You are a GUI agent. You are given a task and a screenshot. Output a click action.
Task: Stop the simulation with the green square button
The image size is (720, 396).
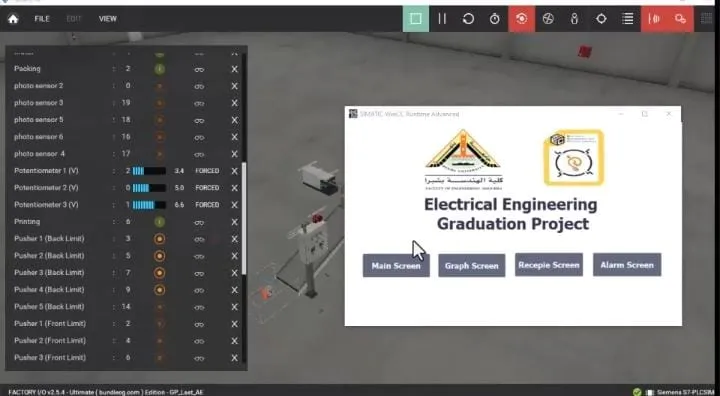[416, 19]
